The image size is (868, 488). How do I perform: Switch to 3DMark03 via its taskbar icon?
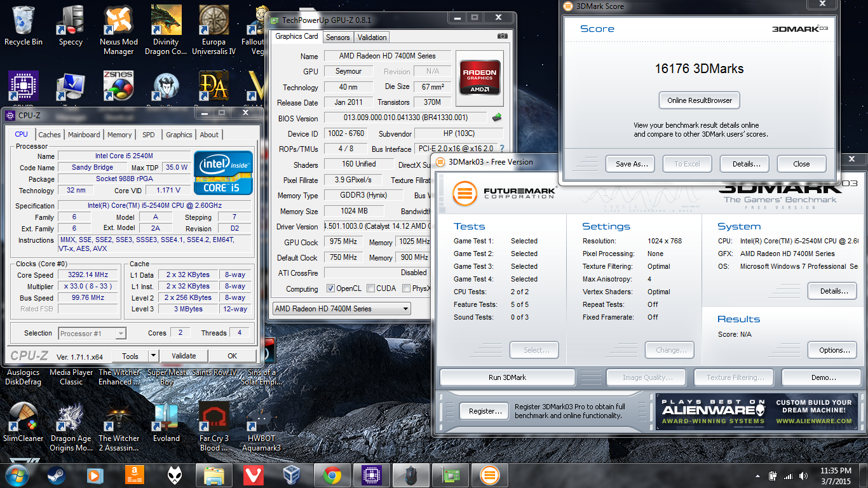pos(489,475)
